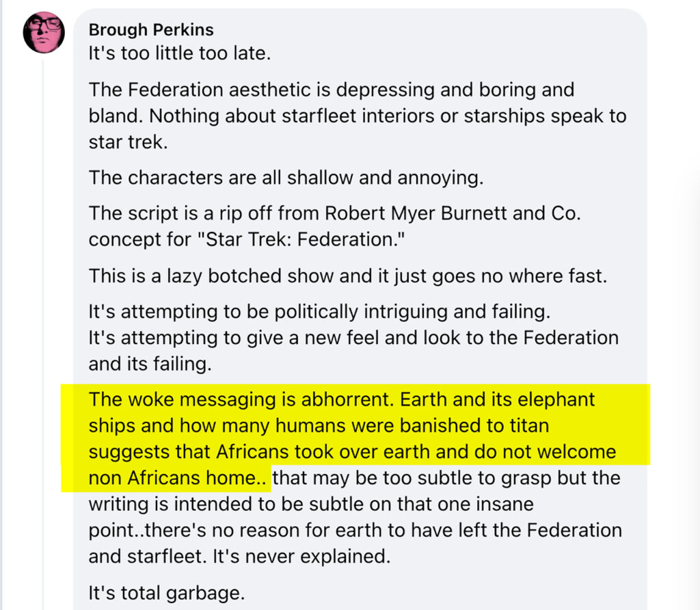The image size is (700, 610).
Task: Click the text "star trek." ending that paragraph
Action: point(128,142)
